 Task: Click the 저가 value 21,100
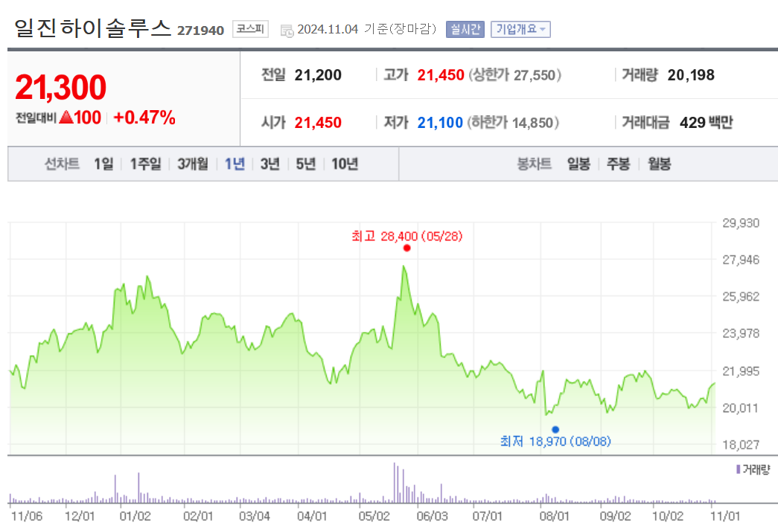coord(440,123)
